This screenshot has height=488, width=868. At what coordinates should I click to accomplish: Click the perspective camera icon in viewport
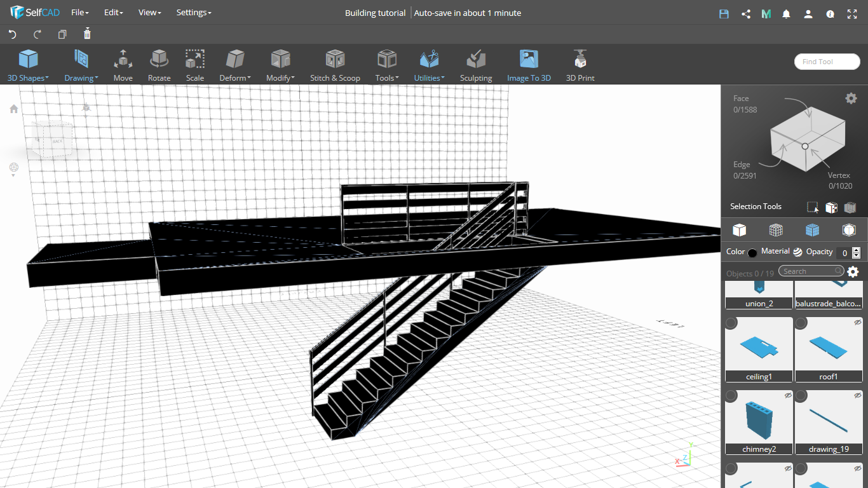86,108
